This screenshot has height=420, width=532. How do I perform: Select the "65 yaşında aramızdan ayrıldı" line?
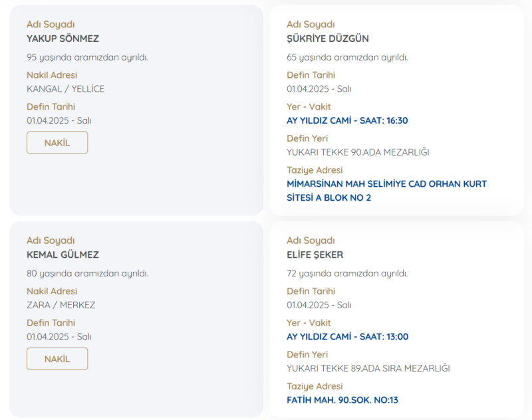click(347, 57)
